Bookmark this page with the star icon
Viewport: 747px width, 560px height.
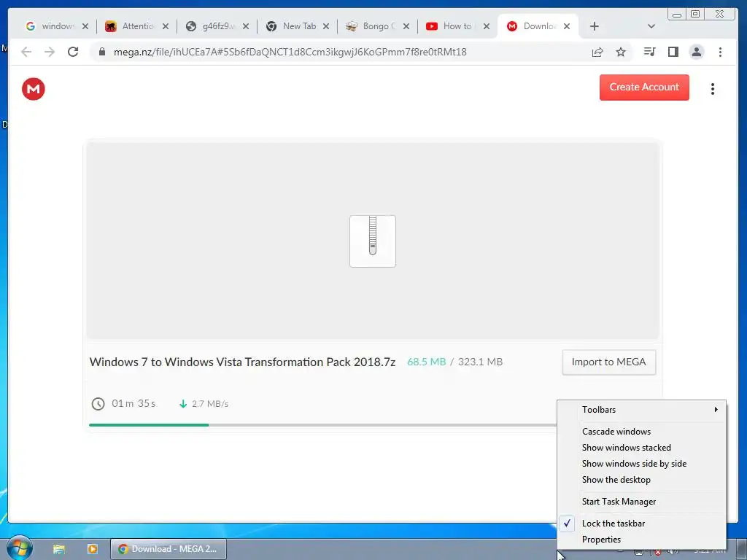(621, 52)
